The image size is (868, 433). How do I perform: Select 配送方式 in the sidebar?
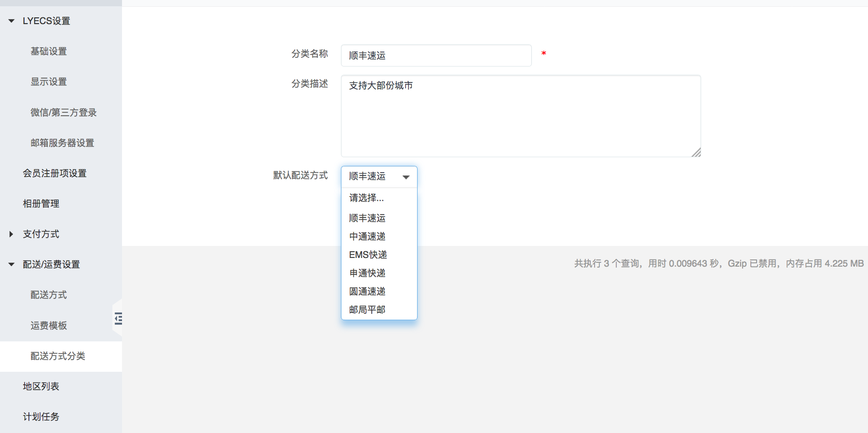(49, 295)
